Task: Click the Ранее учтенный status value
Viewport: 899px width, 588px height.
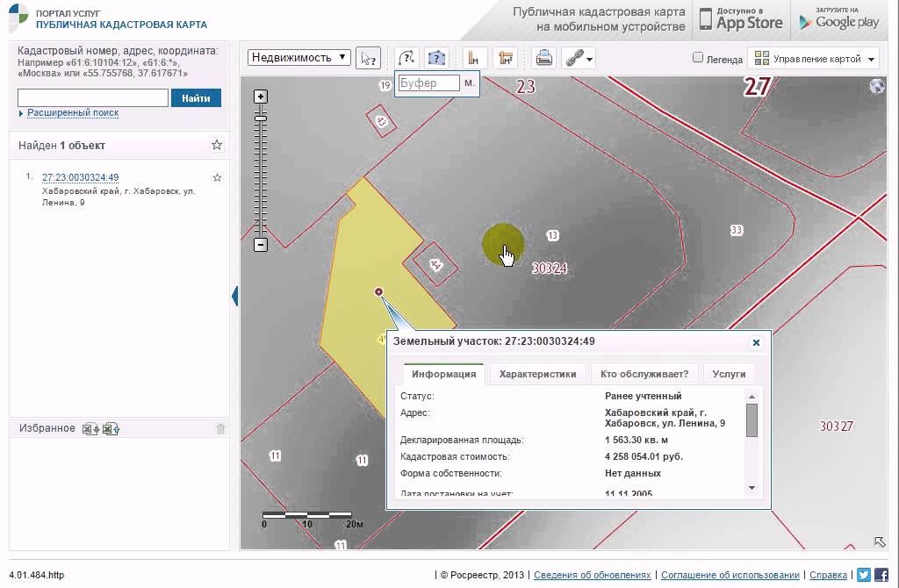Action: [x=643, y=396]
